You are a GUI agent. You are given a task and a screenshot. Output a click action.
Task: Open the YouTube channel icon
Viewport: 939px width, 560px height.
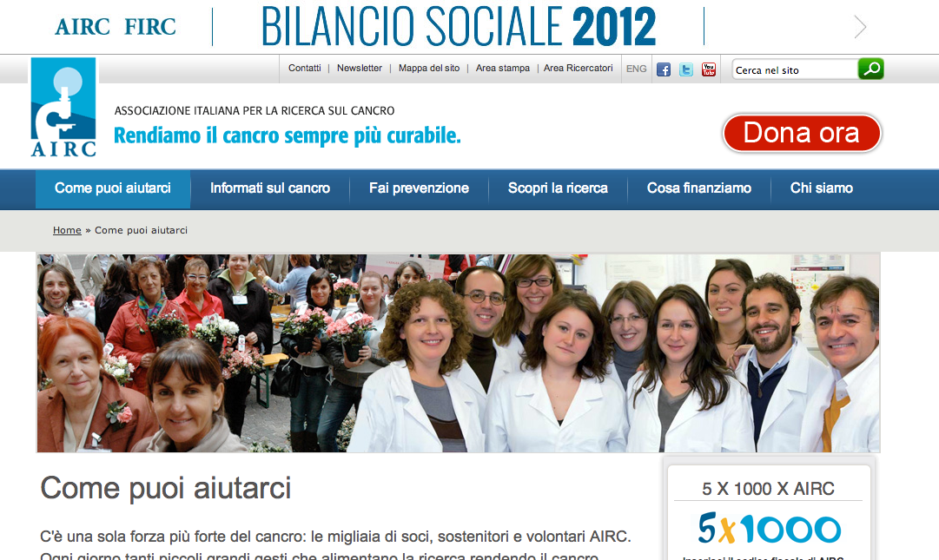click(709, 69)
